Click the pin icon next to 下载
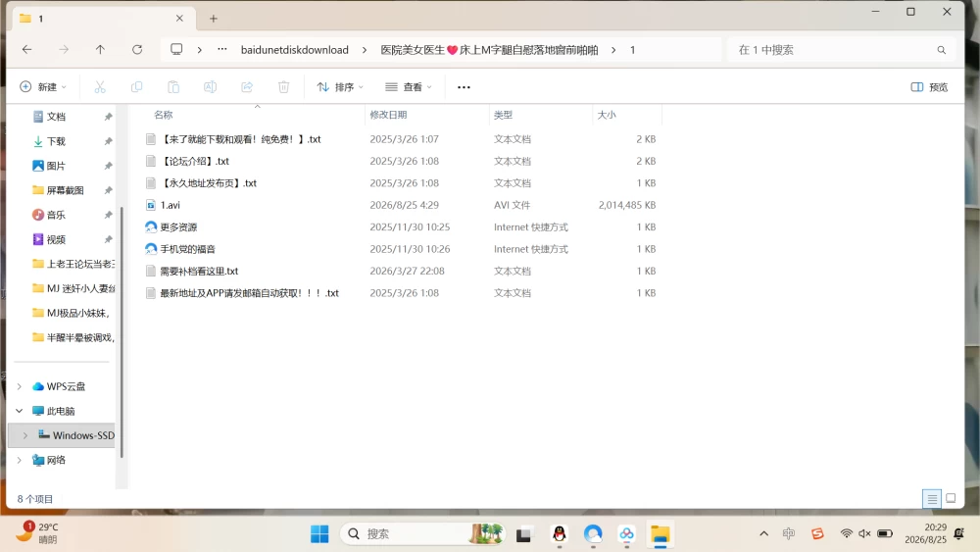 pyautogui.click(x=108, y=141)
